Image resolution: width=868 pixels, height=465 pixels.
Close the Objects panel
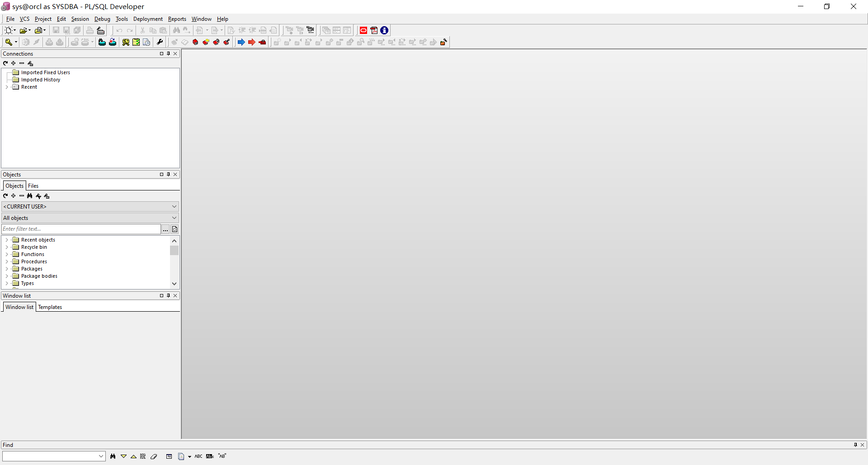[175, 174]
